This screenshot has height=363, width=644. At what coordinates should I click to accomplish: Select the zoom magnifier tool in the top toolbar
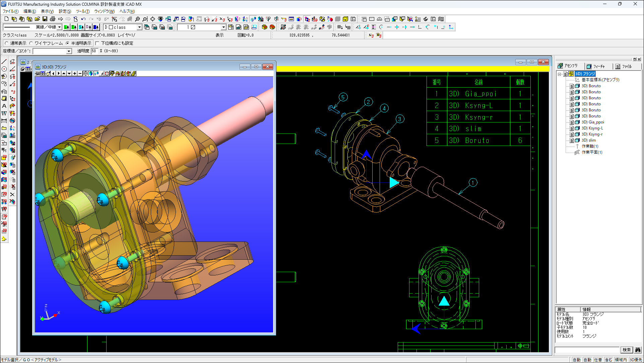tap(137, 19)
